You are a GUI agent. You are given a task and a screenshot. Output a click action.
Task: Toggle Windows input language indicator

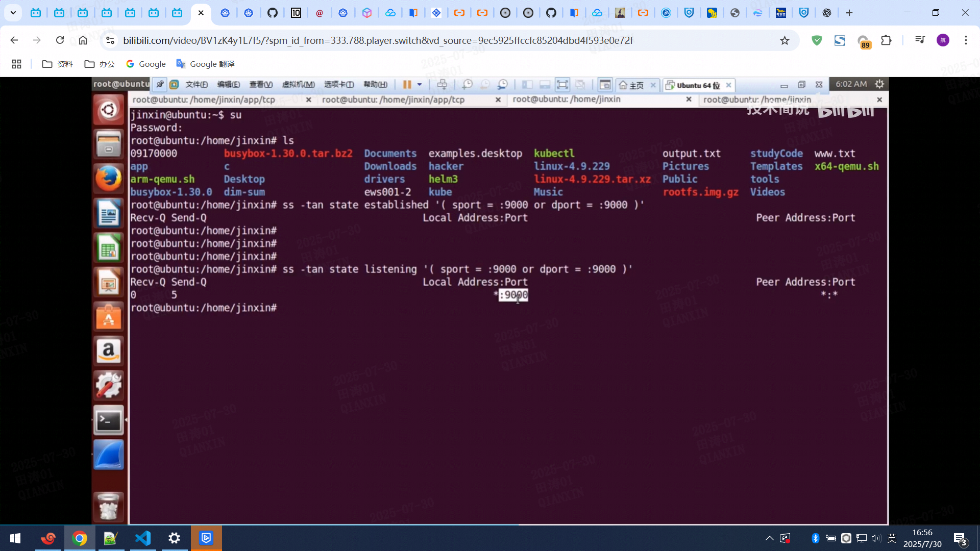[892, 538]
